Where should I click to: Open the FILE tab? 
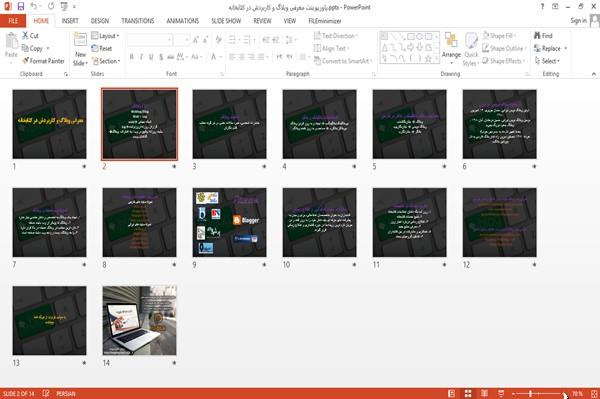coord(13,21)
